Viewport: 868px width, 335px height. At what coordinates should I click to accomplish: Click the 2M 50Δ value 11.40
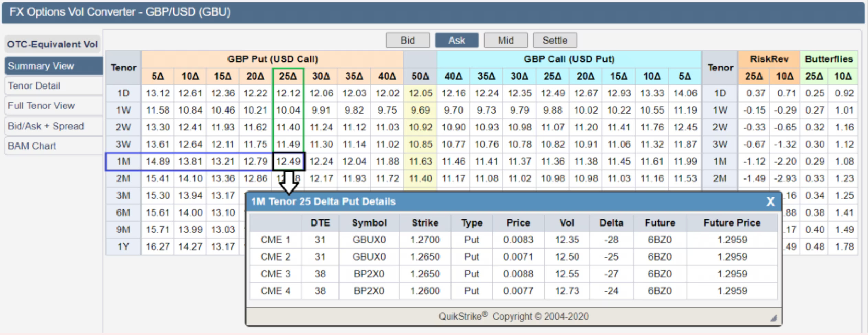[420, 178]
